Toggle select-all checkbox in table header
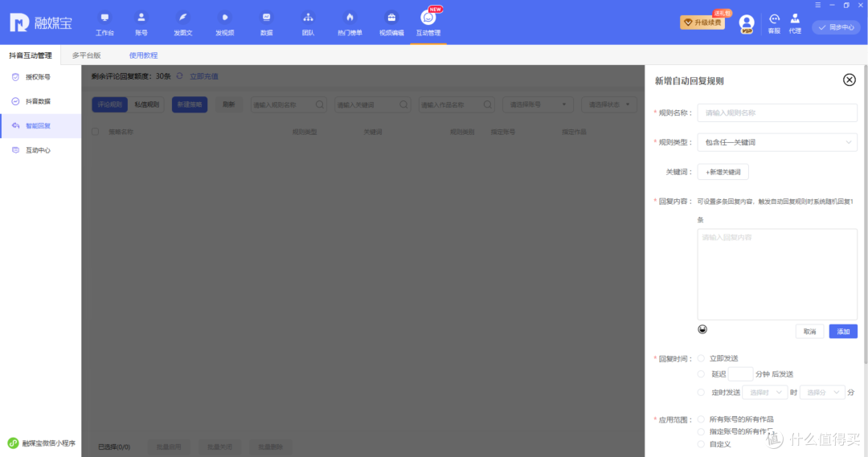The height and width of the screenshot is (457, 868). (x=95, y=132)
